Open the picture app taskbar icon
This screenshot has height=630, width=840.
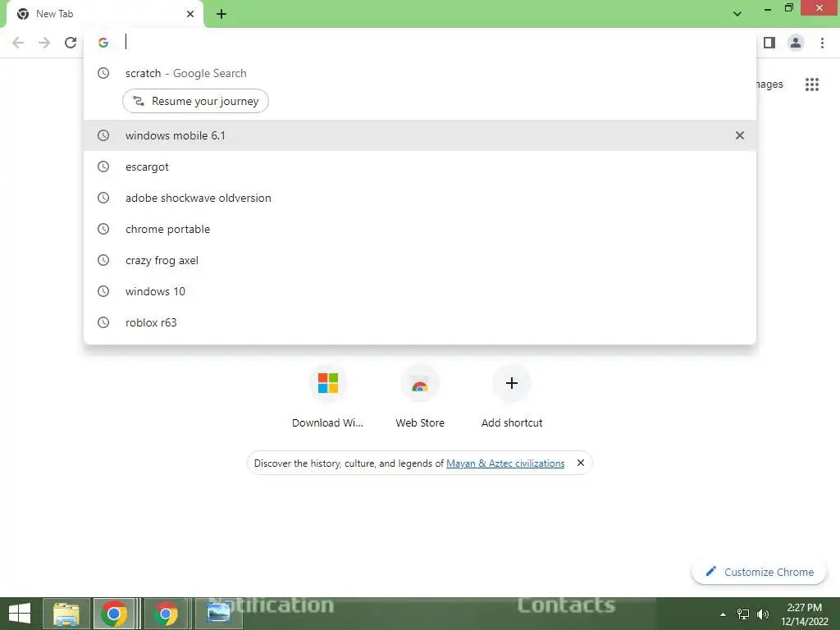click(x=218, y=614)
